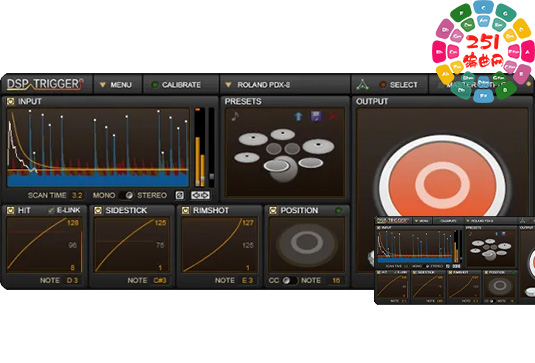Select the top center cymbal pad

[283, 134]
